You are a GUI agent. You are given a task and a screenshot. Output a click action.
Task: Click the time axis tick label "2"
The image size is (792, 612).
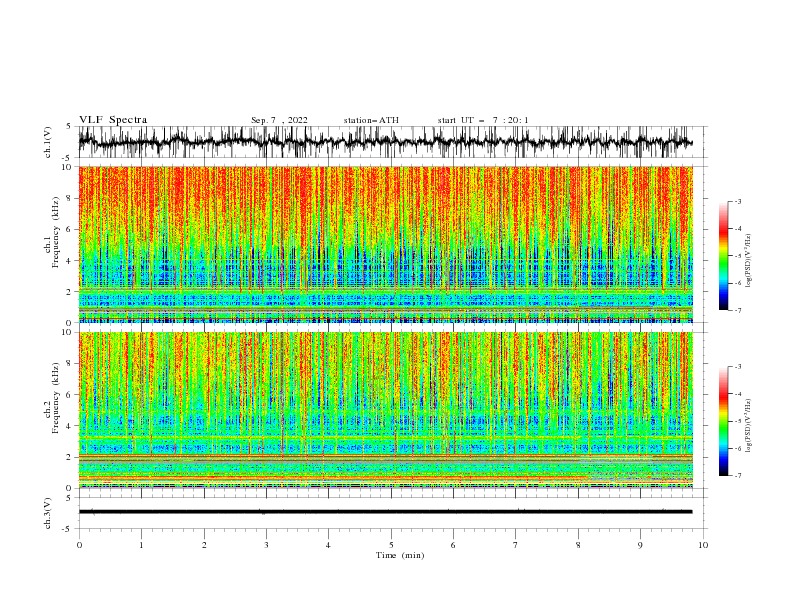tap(204, 545)
